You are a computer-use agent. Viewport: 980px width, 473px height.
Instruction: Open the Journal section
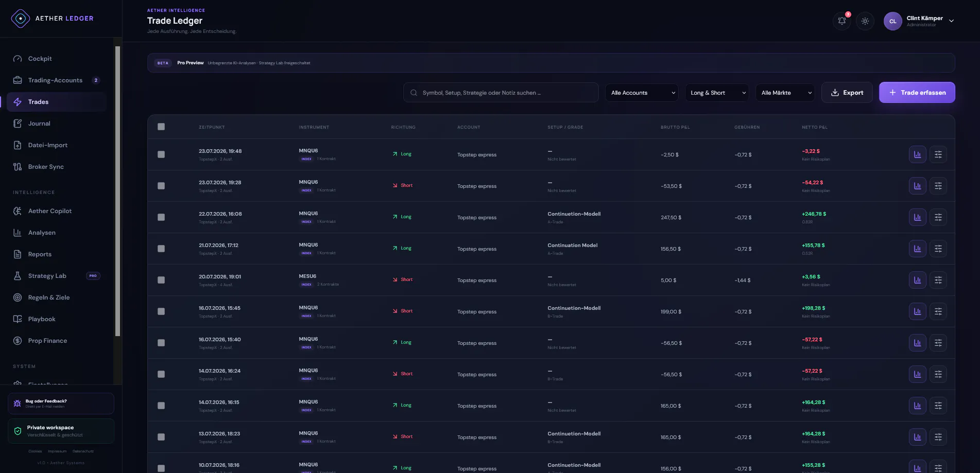(x=57, y=124)
